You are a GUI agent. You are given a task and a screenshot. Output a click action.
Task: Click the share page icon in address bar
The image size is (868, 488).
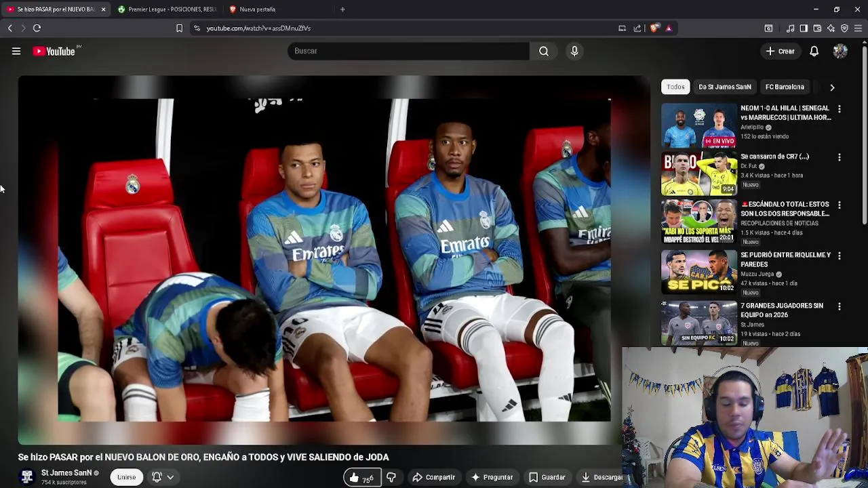637,28
